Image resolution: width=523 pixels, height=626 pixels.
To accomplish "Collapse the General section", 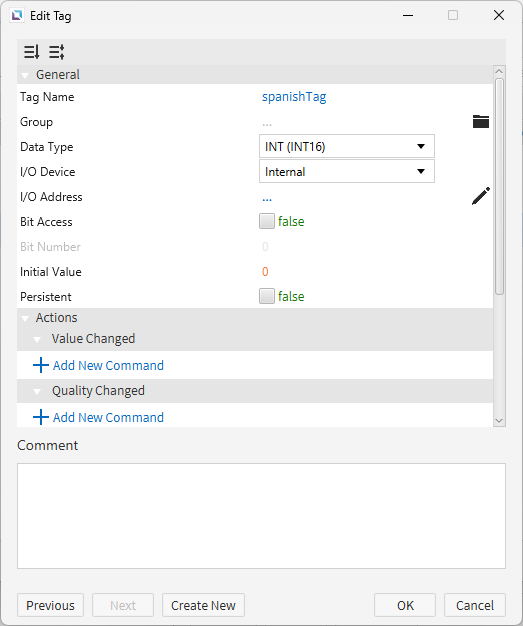I will pyautogui.click(x=25, y=75).
